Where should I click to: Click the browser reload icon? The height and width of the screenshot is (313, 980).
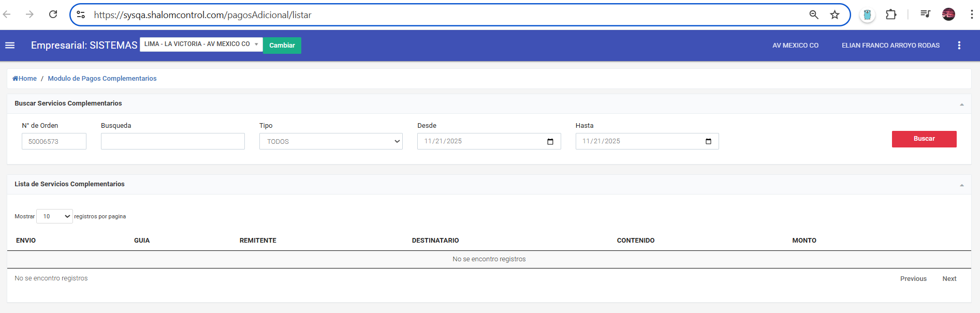(53, 14)
